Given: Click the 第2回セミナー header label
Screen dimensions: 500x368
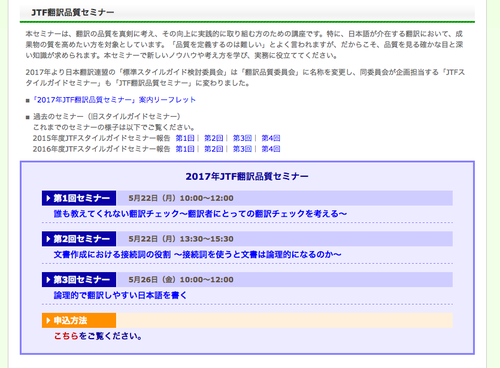Looking at the screenshot, I should pyautogui.click(x=79, y=239).
